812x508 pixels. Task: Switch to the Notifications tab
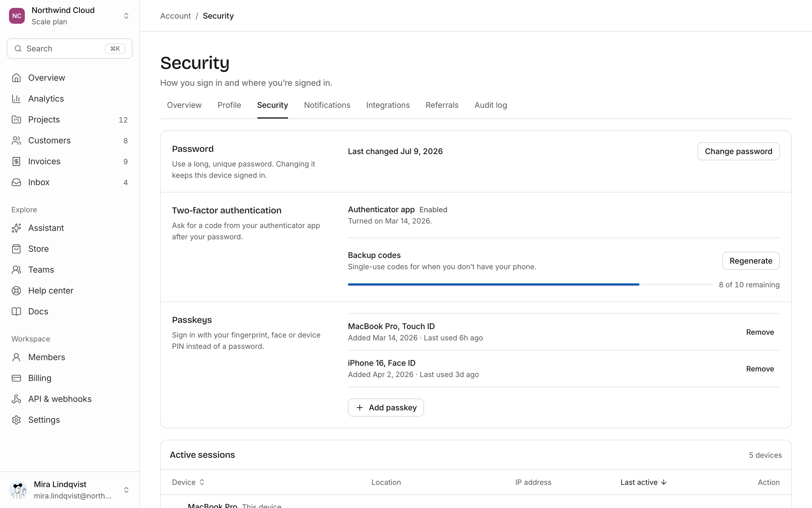click(327, 105)
